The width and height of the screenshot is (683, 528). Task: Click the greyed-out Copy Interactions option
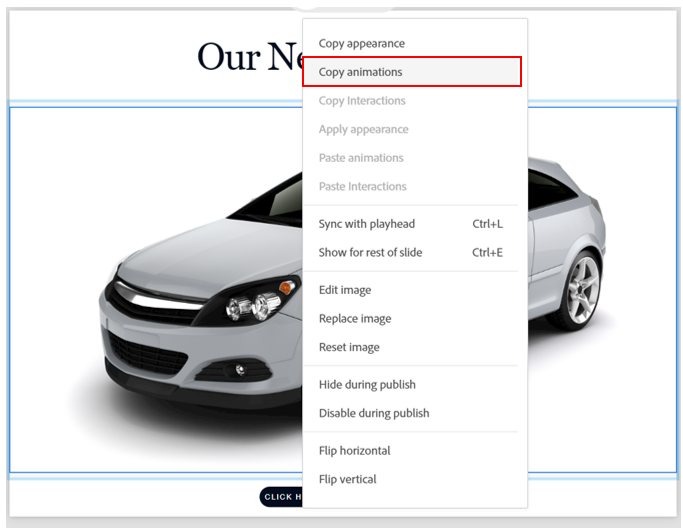362,101
